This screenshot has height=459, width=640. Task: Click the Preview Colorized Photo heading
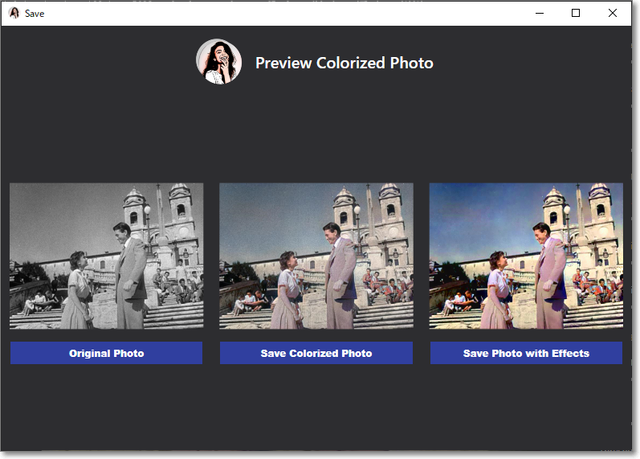click(344, 63)
